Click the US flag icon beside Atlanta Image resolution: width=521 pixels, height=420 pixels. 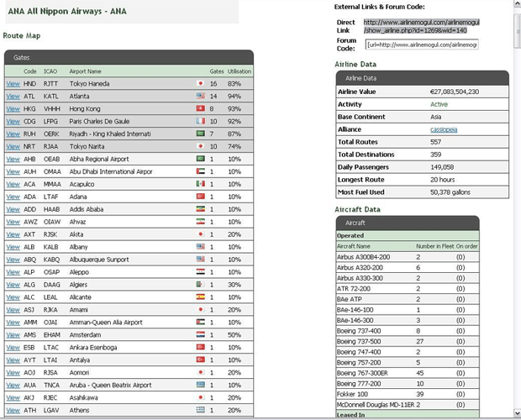click(x=200, y=96)
